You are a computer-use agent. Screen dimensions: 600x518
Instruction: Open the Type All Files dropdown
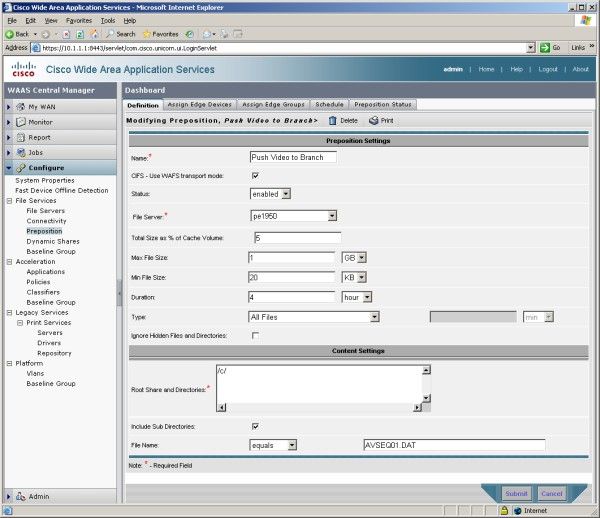click(314, 317)
